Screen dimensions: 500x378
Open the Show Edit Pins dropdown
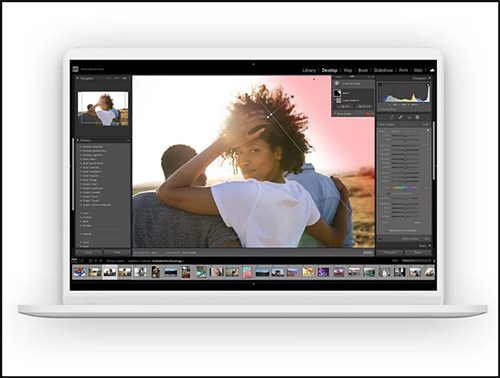(x=154, y=253)
